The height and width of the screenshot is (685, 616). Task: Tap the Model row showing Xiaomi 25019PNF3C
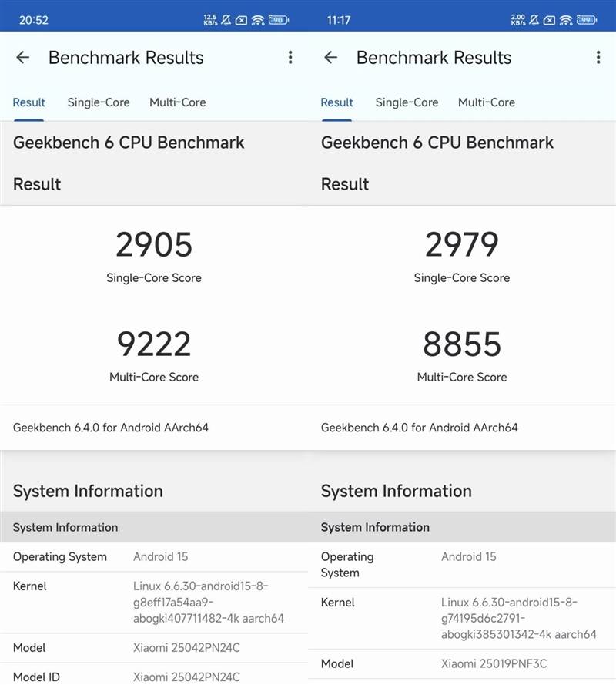click(x=462, y=663)
